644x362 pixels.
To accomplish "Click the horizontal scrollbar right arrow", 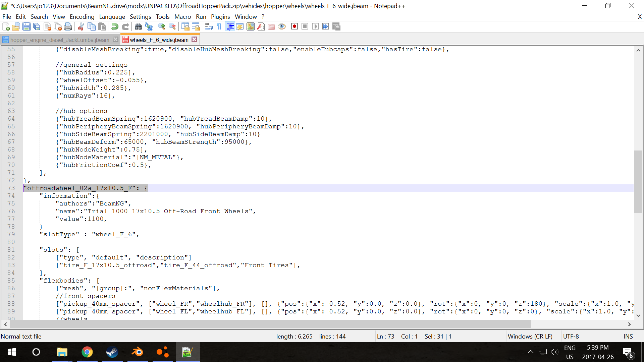I will point(629,324).
